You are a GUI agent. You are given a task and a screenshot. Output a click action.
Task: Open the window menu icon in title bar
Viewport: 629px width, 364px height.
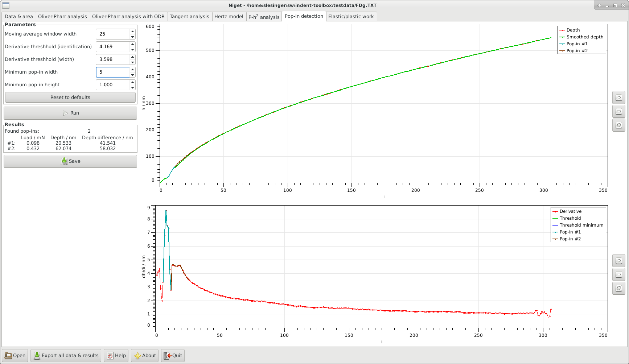pos(6,5)
